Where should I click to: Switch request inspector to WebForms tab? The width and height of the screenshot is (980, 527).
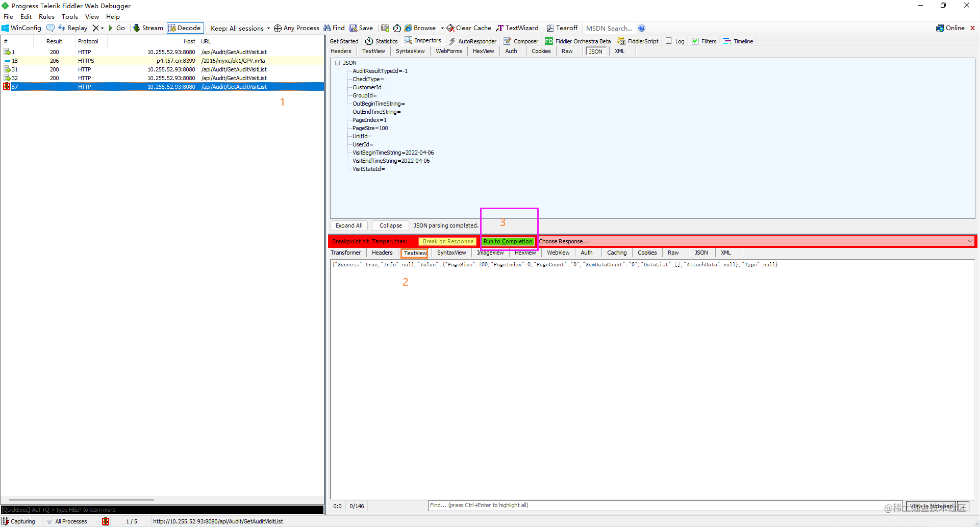coord(448,51)
